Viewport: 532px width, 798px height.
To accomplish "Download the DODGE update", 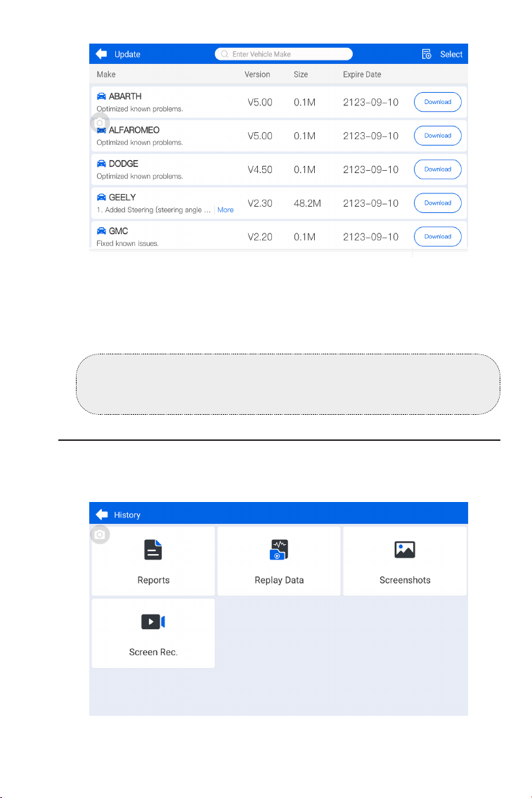I will [437, 169].
